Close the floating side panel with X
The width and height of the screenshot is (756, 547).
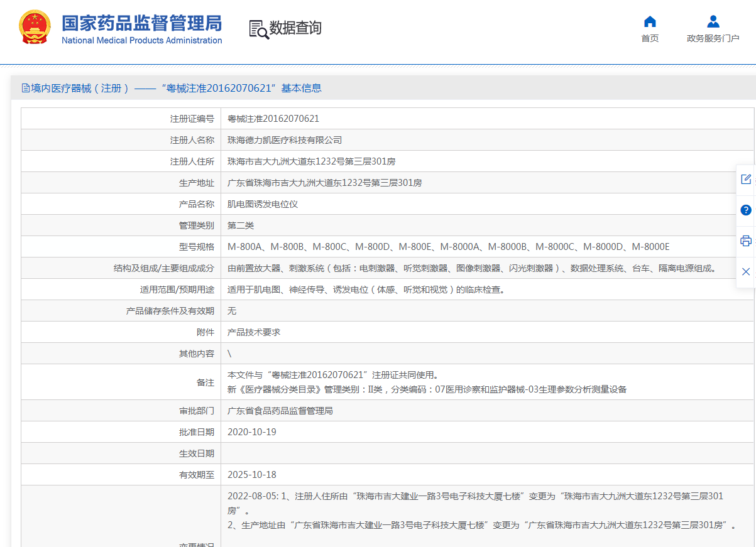tap(746, 271)
